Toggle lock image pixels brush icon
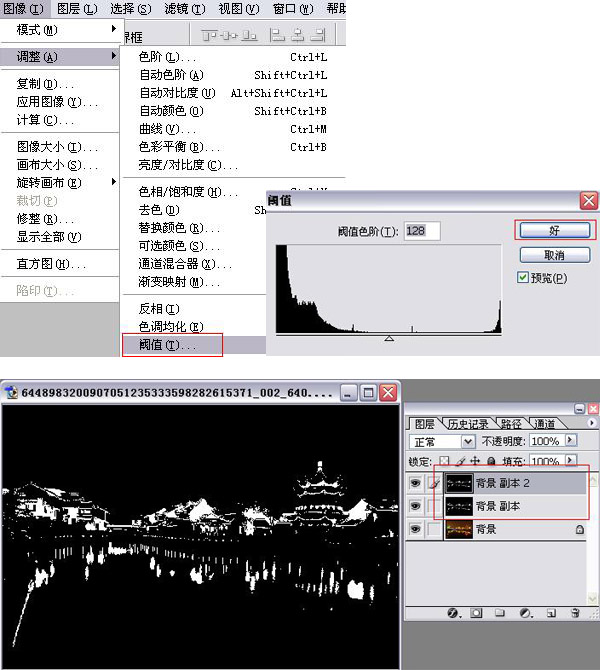Image resolution: width=600 pixels, height=670 pixels. 460,461
